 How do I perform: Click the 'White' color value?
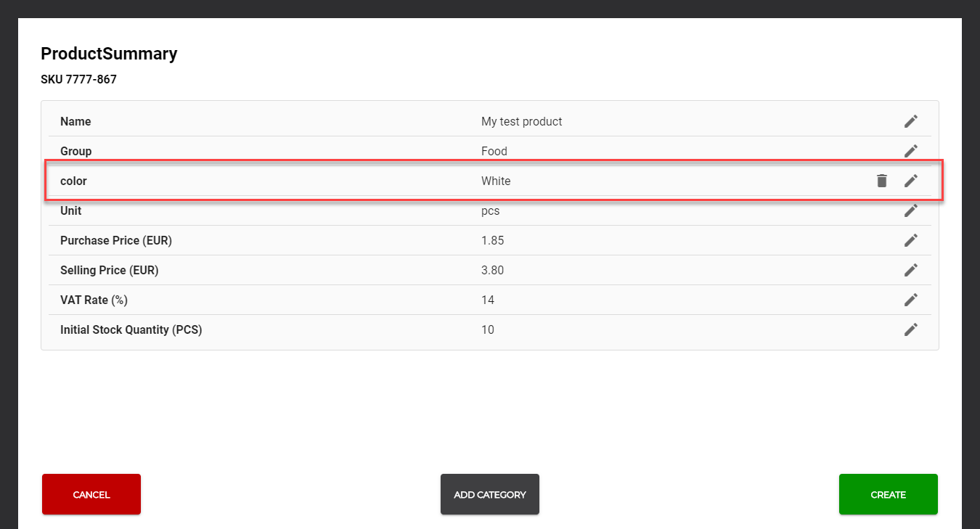pyautogui.click(x=496, y=181)
